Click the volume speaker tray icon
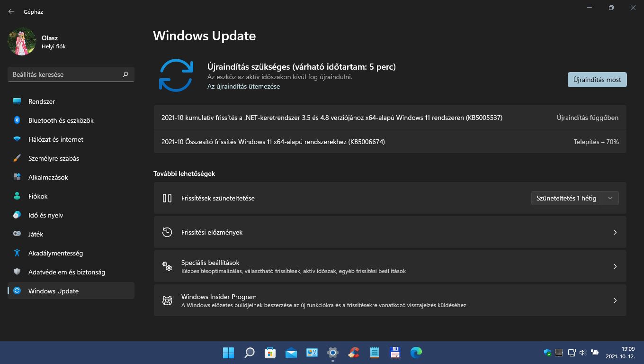 pyautogui.click(x=582, y=353)
